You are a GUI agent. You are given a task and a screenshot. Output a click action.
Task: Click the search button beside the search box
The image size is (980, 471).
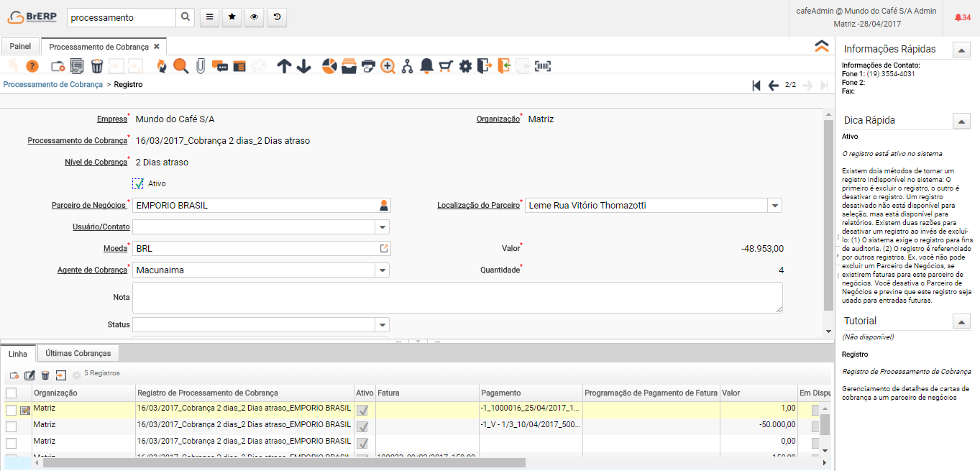tap(185, 17)
